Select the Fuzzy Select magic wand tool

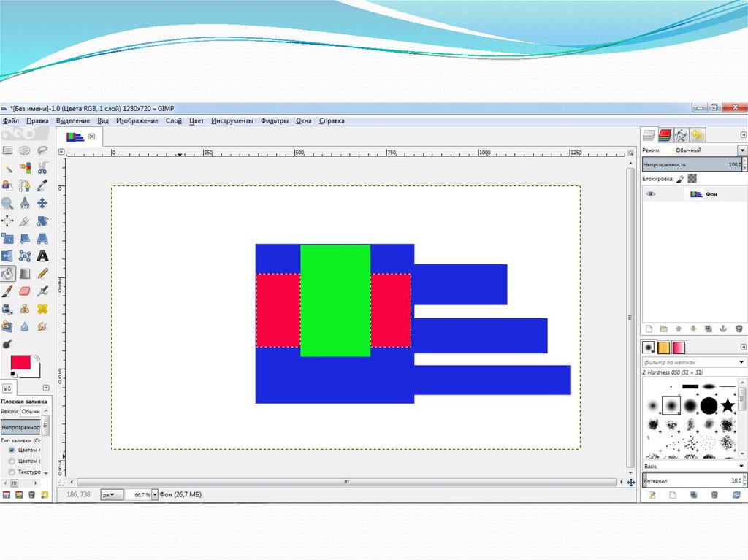(7, 168)
